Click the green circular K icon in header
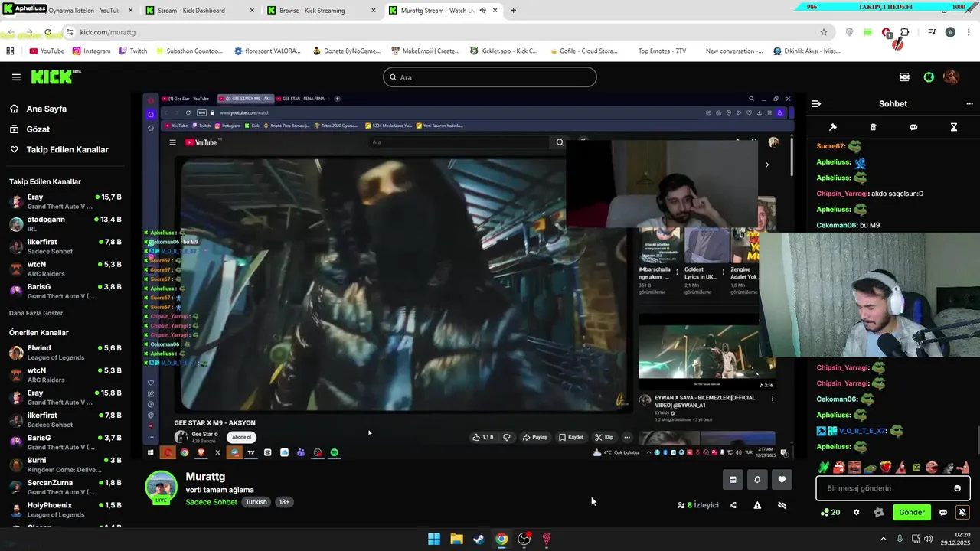The width and height of the screenshot is (980, 551). point(929,77)
